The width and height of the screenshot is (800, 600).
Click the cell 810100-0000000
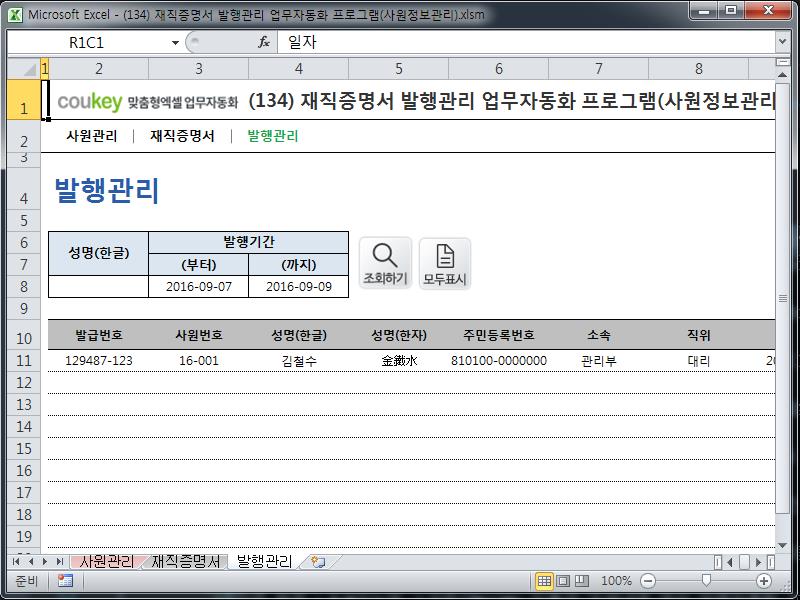498,361
